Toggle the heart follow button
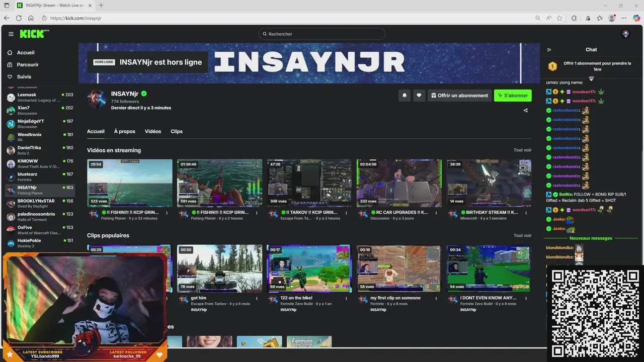Viewport: 644px width, 362px height. [419, 96]
